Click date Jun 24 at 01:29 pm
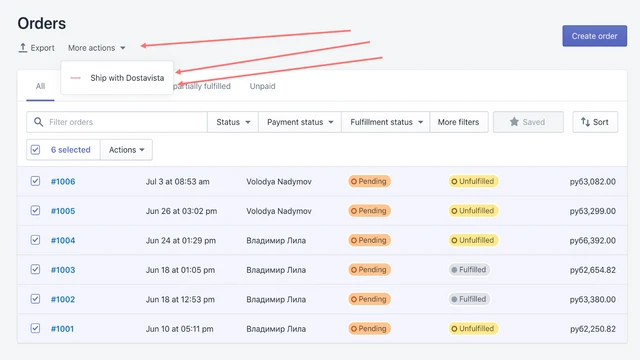640x360 pixels. [x=181, y=240]
